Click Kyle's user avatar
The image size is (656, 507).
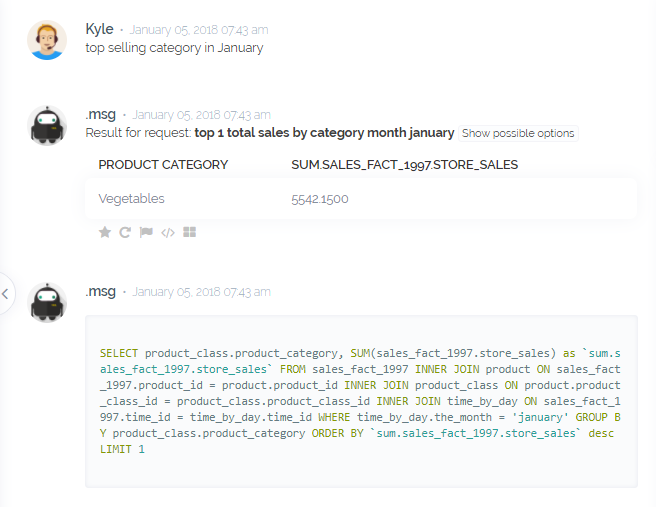point(47,40)
